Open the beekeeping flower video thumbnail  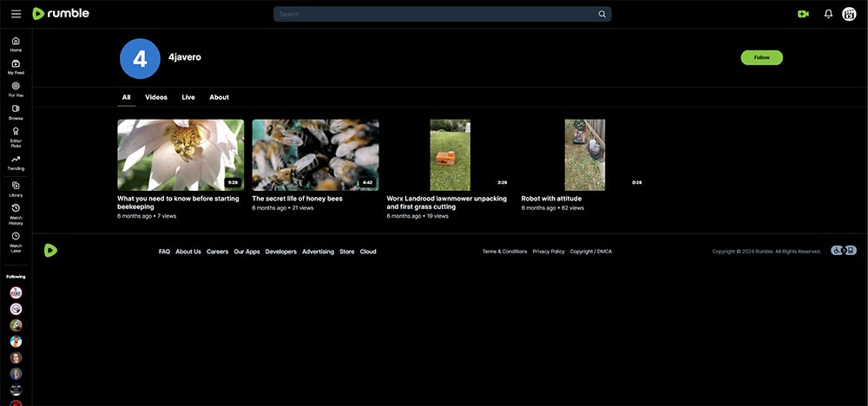181,155
